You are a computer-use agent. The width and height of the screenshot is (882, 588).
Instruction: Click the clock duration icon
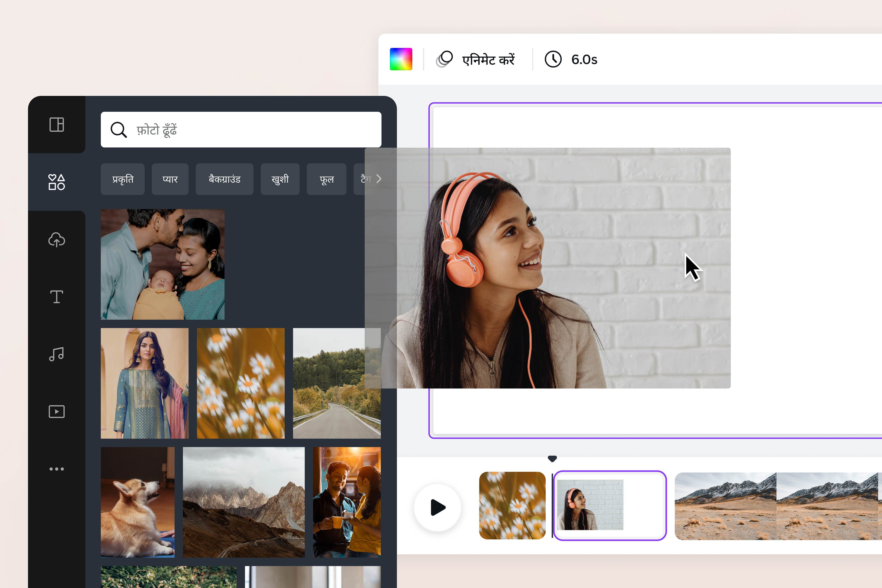pyautogui.click(x=553, y=59)
